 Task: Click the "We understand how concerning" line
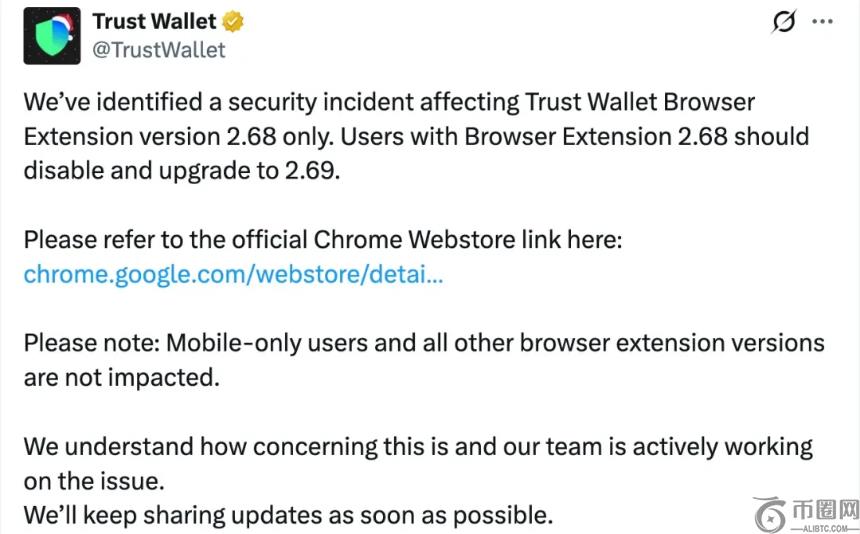pyautogui.click(x=418, y=446)
